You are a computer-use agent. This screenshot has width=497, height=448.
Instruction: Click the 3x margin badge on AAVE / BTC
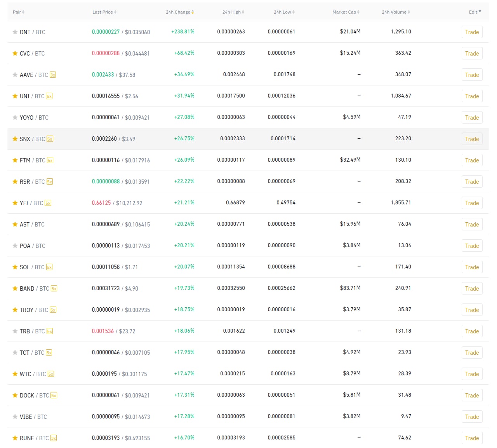(x=53, y=75)
